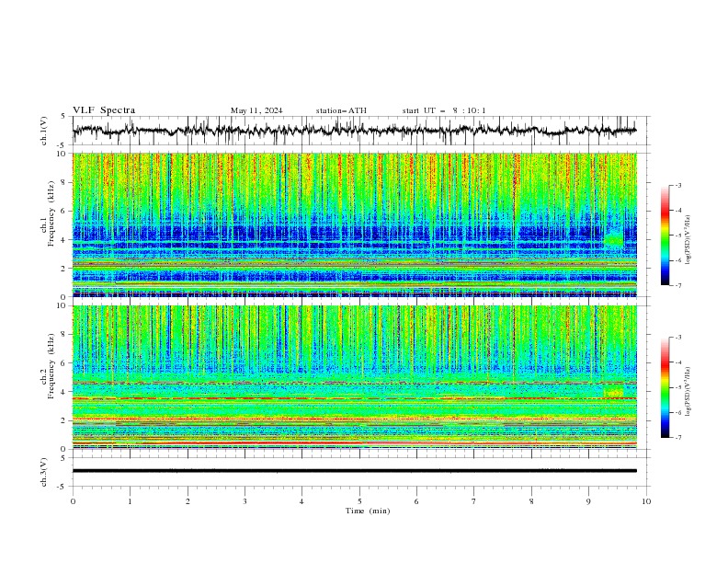Click the "-3" label on ch.2 color bar

point(678,338)
